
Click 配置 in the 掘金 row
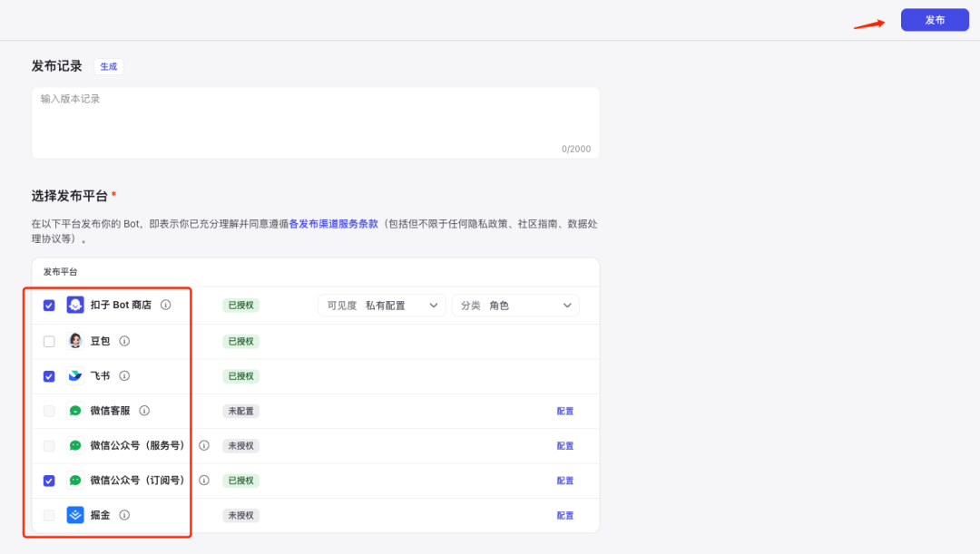point(565,515)
